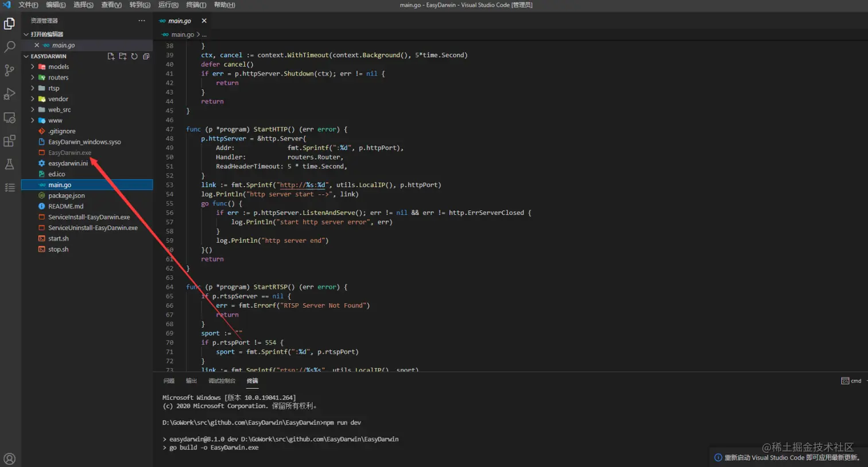Open the Search view in the activity bar

[10, 47]
